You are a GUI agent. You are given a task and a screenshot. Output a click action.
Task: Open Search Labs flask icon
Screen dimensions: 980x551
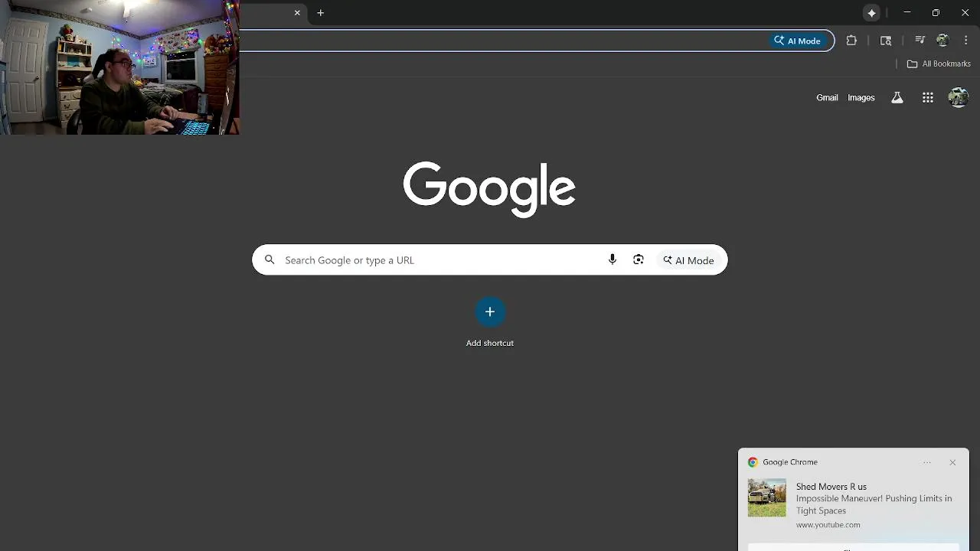tap(897, 98)
